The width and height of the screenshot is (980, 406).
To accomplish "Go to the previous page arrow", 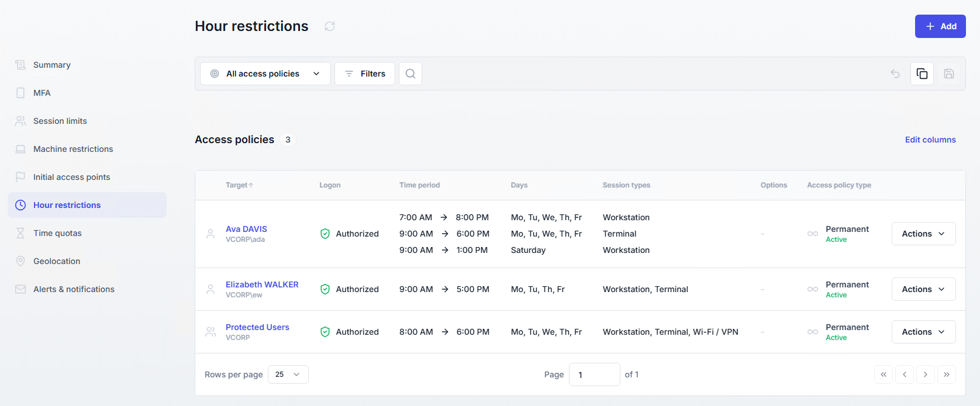I will [x=905, y=374].
